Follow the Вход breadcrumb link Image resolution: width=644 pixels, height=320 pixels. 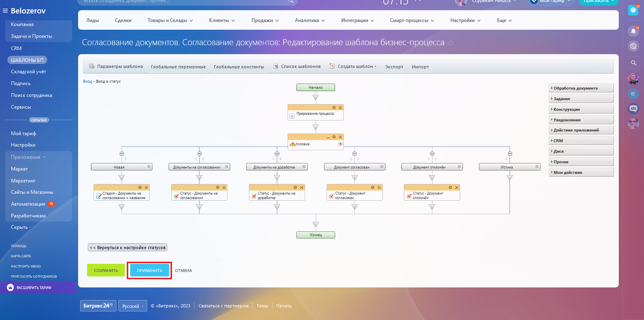(x=87, y=81)
